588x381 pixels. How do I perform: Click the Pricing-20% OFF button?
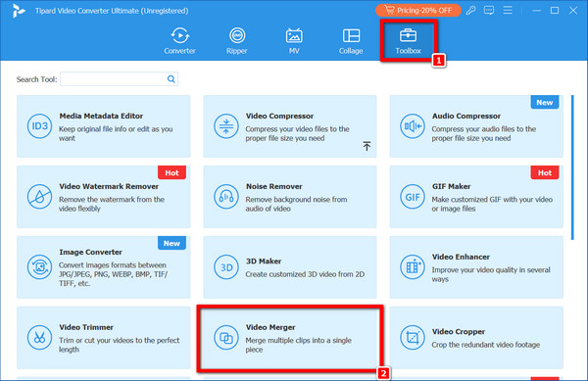tap(418, 11)
